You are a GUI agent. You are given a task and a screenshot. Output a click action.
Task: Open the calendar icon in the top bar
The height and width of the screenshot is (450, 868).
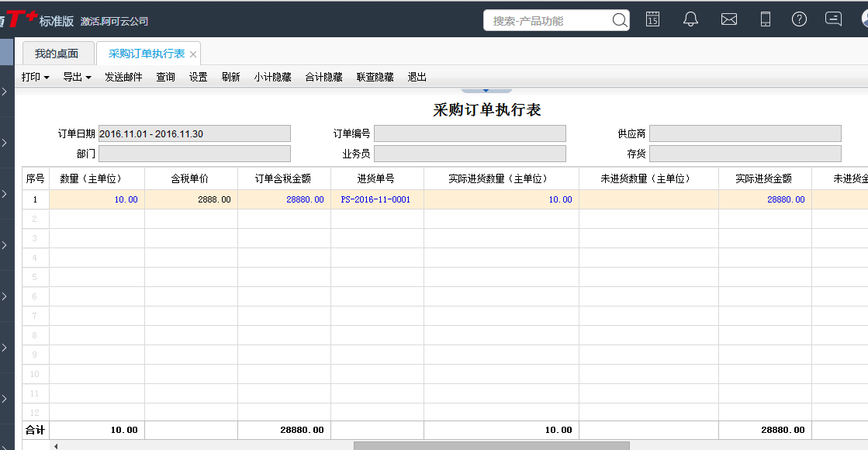[x=652, y=19]
